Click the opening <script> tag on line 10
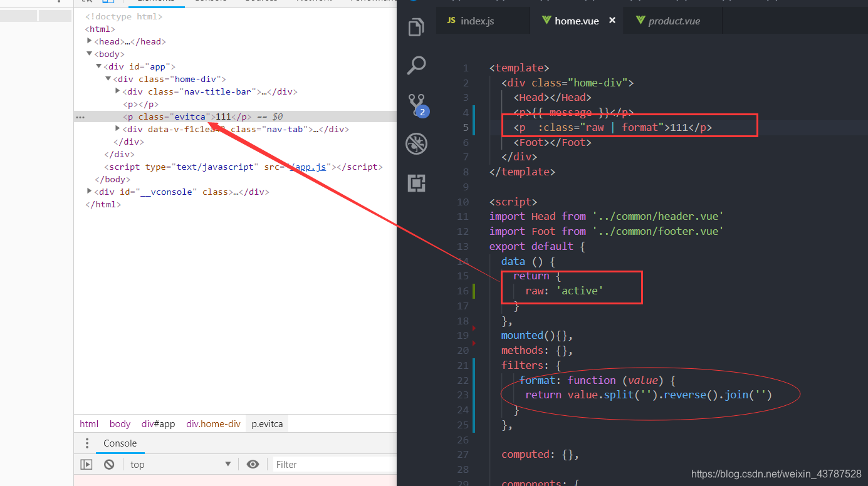Image resolution: width=868 pixels, height=486 pixels. pos(513,202)
